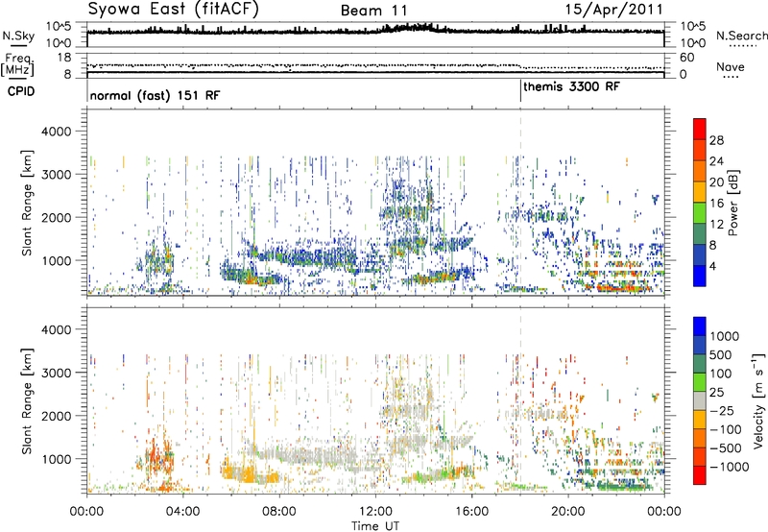Click the '20:00' time axis label
Image resolution: width=768 pixels, height=532 pixels.
click(568, 512)
